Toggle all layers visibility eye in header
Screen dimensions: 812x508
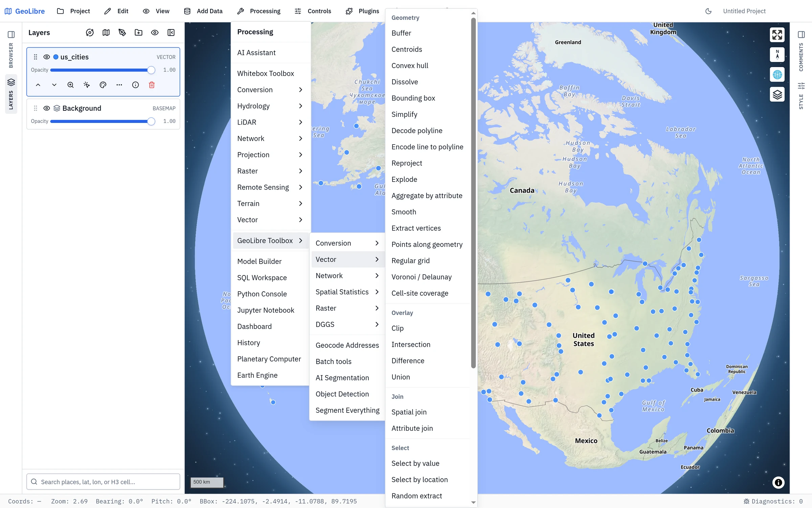tap(155, 33)
